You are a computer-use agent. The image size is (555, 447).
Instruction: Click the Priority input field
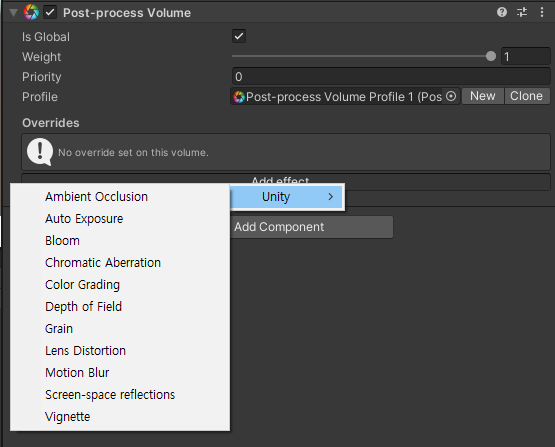(391, 76)
